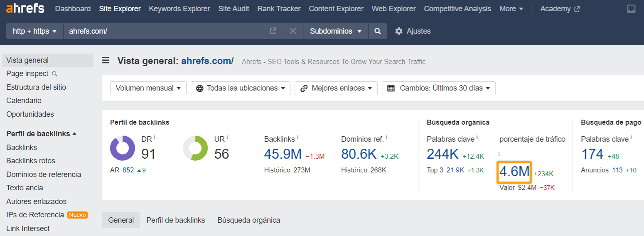Open Keywords Explorer

(x=179, y=9)
